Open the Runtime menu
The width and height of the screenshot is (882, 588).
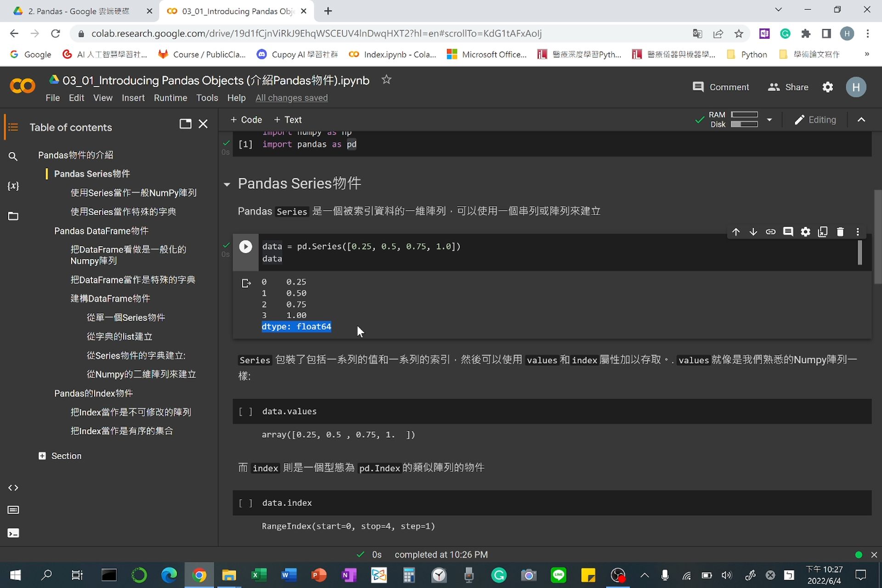point(170,98)
